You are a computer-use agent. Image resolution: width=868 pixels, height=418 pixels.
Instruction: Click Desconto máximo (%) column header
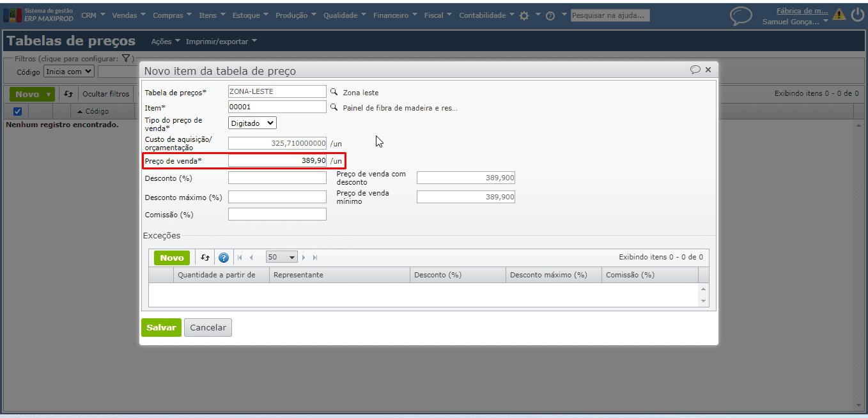(554, 275)
